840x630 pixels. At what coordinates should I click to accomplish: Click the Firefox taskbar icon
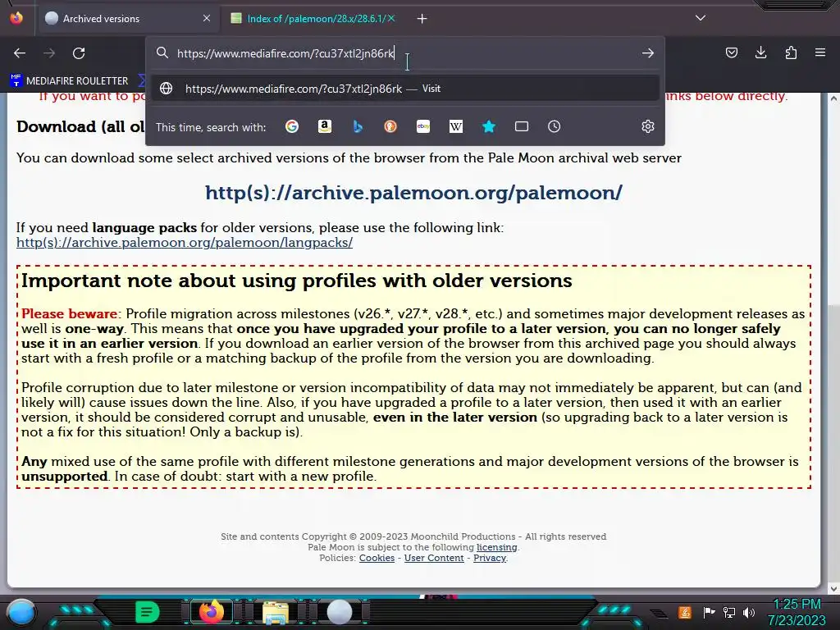[211, 612]
